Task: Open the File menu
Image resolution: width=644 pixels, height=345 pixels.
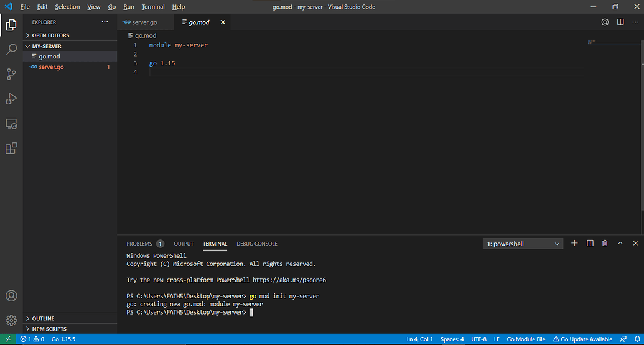Action: point(25,7)
